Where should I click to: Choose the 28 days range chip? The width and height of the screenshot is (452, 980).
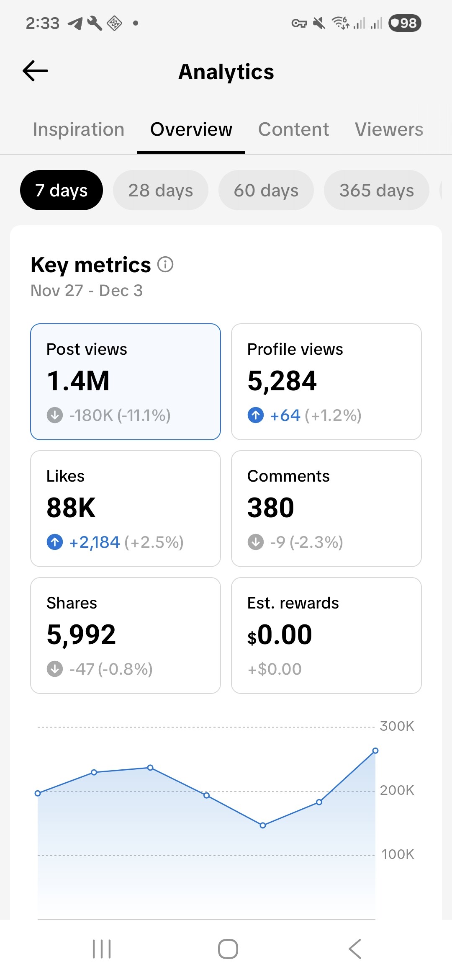[161, 190]
